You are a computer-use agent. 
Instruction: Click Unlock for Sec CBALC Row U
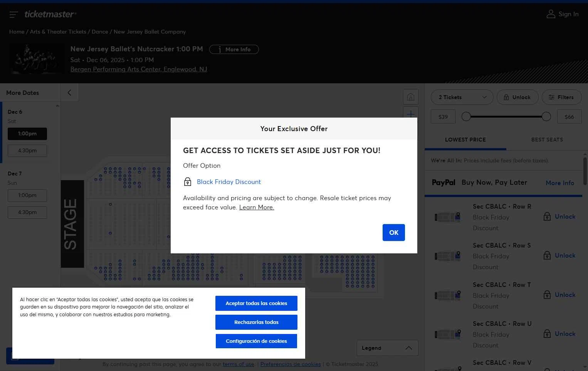click(x=565, y=334)
